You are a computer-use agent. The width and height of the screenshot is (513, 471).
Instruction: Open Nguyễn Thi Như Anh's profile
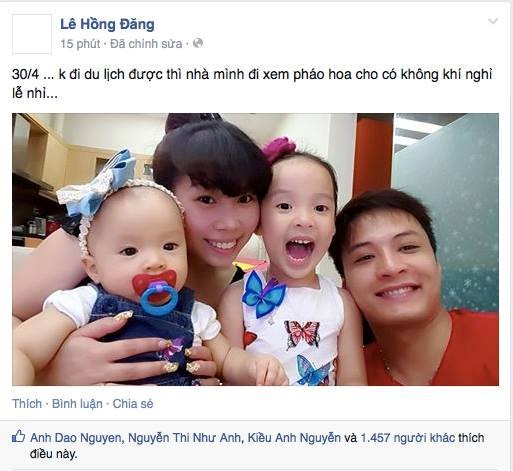pyautogui.click(x=184, y=438)
